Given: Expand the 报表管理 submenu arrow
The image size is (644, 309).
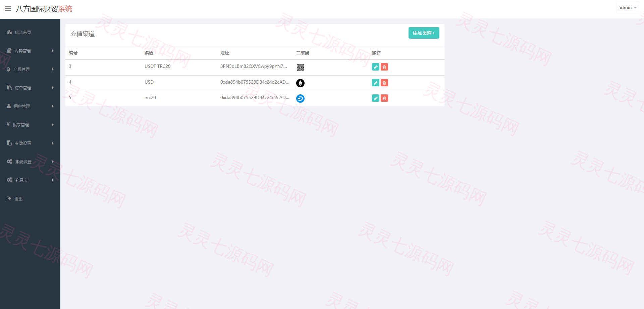Looking at the screenshot, I should point(53,125).
